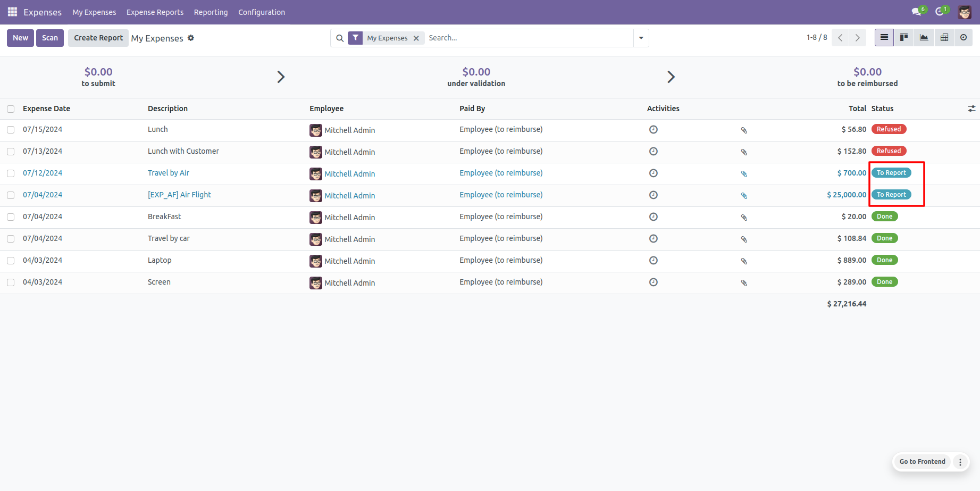Click activity clock for BreakFast expense
Screen dimensions: 980x491
[x=654, y=217]
